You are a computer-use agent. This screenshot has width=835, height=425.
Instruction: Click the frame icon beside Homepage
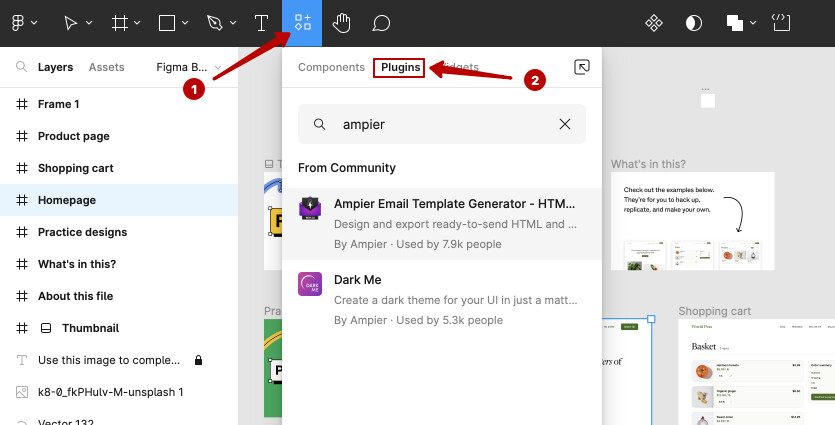[x=22, y=200]
